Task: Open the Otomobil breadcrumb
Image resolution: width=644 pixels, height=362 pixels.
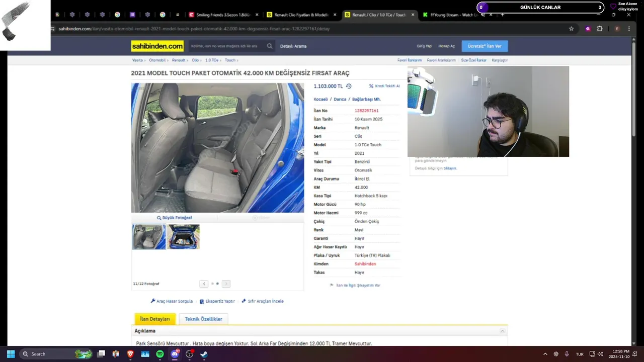Action: click(157, 60)
